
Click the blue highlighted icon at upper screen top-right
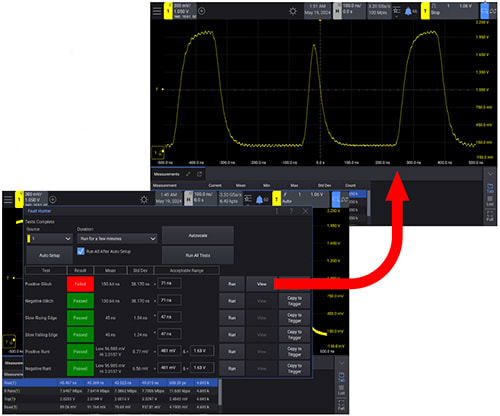(484, 11)
